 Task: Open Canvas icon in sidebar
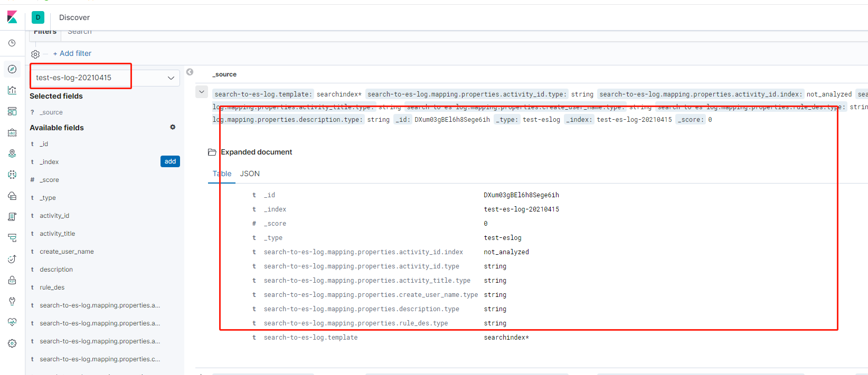(12, 132)
